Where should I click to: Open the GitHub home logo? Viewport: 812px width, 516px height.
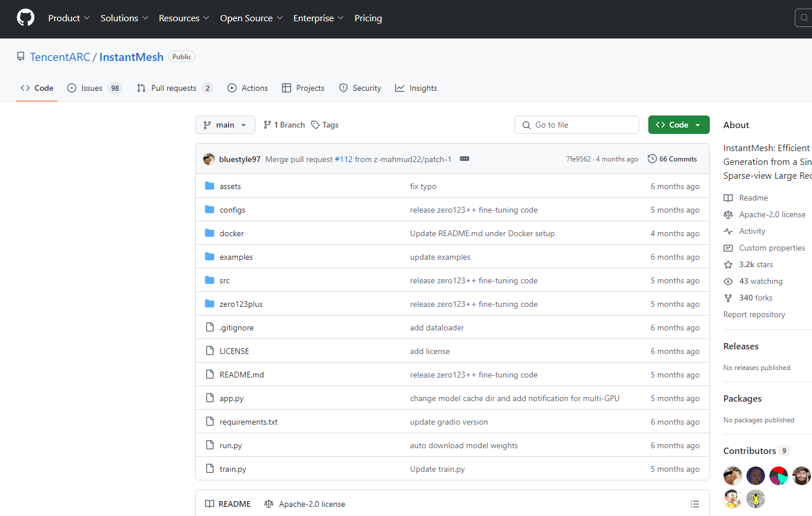[25, 18]
